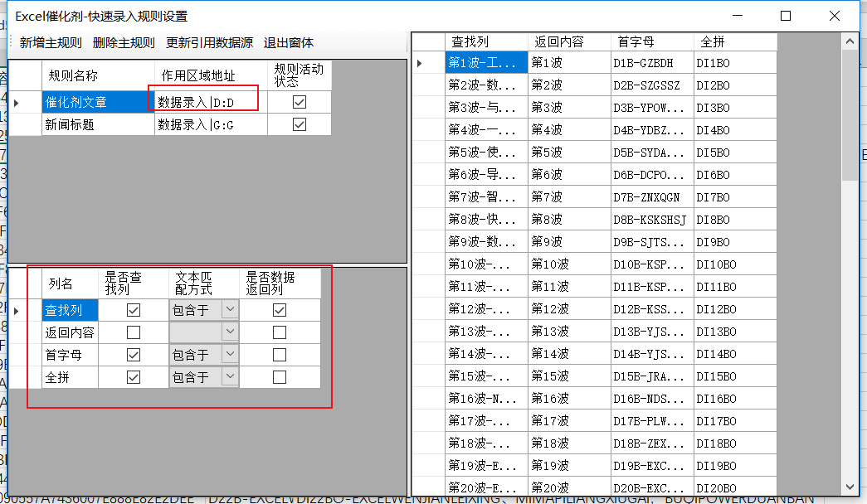This screenshot has height=504, width=867.
Task: Click the 规则名称 column header
Action: pos(98,75)
